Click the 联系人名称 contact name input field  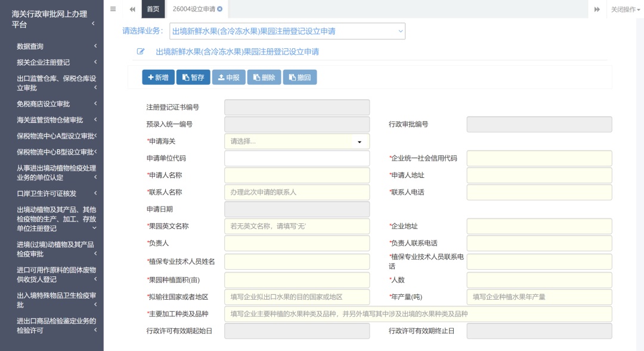[x=296, y=192]
